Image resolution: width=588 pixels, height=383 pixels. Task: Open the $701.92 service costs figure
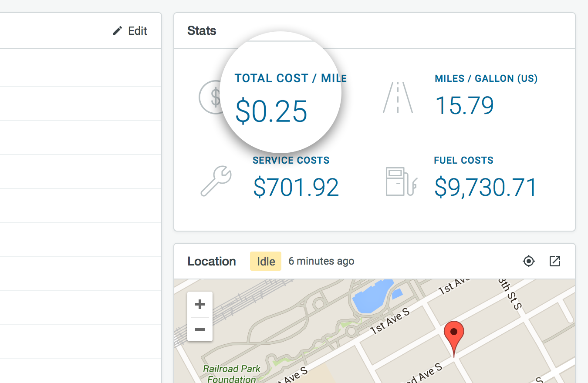pos(296,188)
